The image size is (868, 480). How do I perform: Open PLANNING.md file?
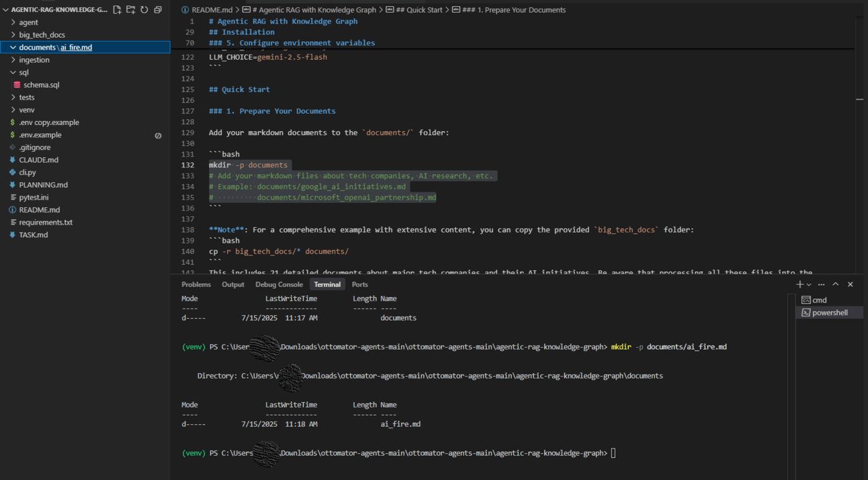[x=43, y=185]
